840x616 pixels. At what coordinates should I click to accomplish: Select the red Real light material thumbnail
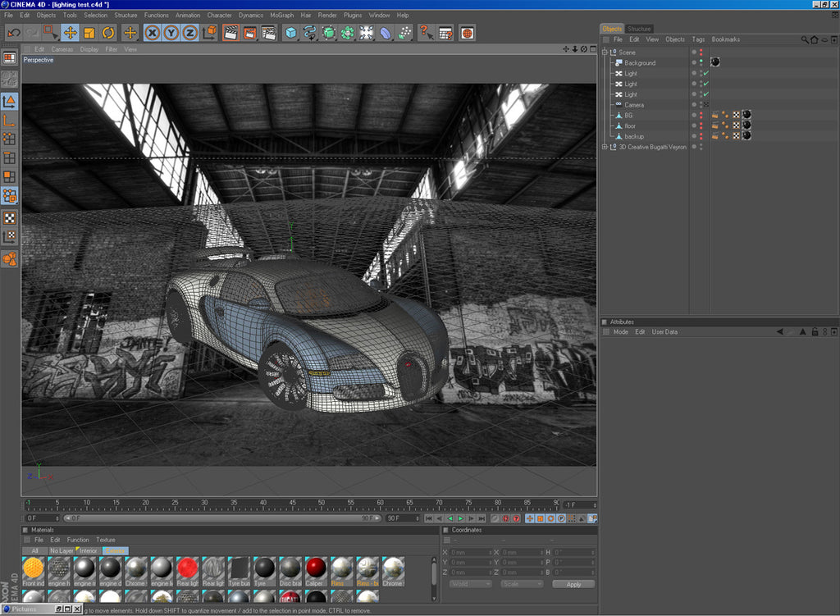click(x=189, y=568)
